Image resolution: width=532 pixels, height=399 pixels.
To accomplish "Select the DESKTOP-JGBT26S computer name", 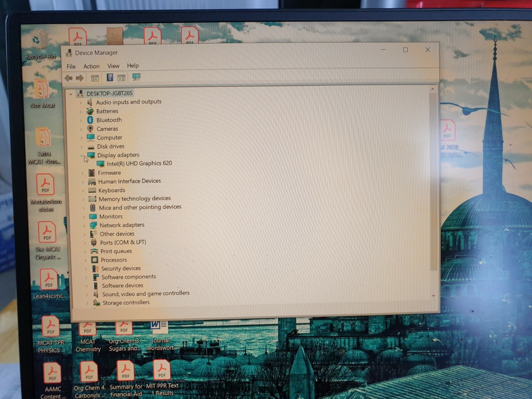I will tap(109, 93).
